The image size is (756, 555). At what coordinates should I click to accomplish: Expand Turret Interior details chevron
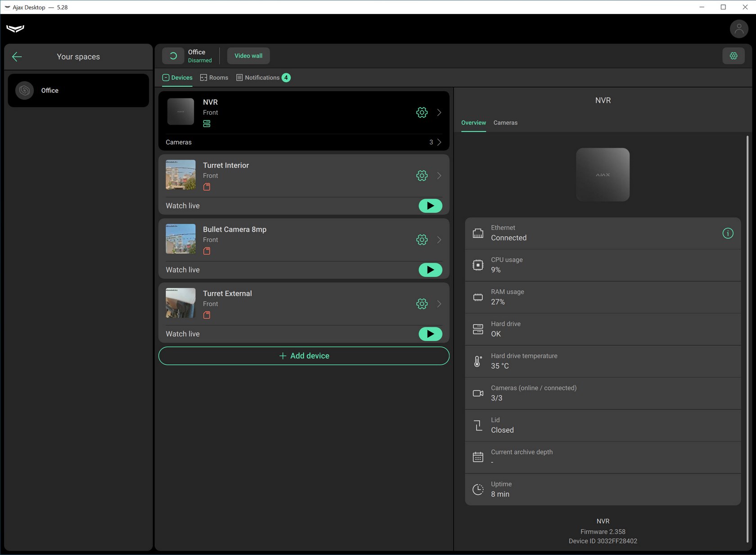tap(439, 176)
